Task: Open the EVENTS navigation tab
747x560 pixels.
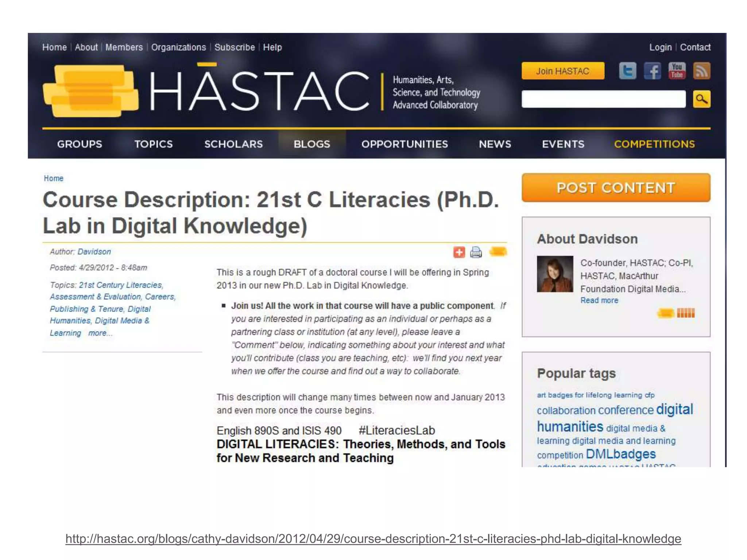Action: (563, 144)
